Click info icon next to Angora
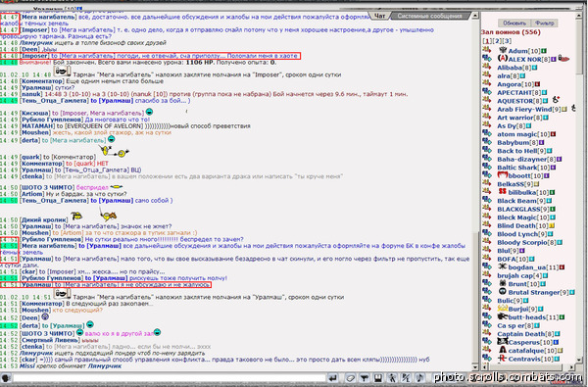 click(x=537, y=84)
